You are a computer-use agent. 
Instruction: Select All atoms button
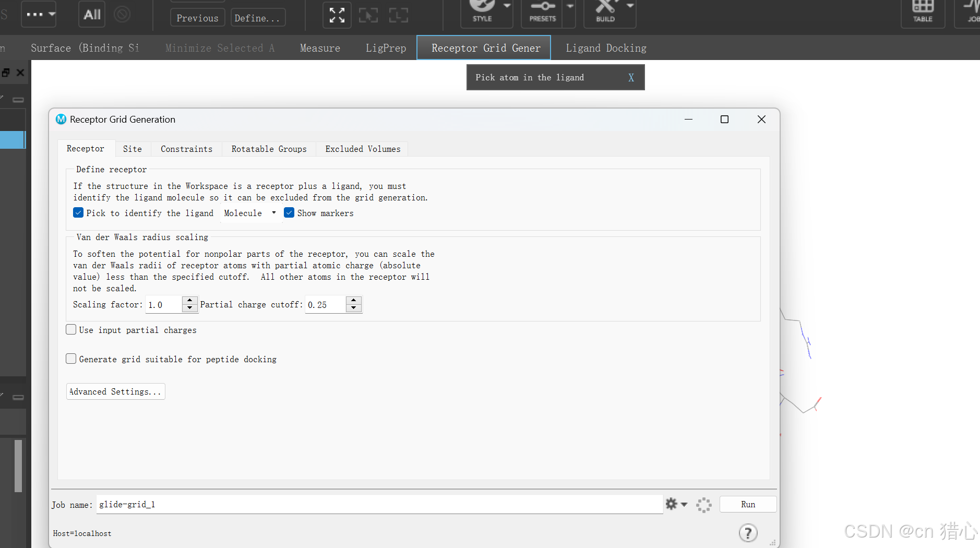(92, 15)
